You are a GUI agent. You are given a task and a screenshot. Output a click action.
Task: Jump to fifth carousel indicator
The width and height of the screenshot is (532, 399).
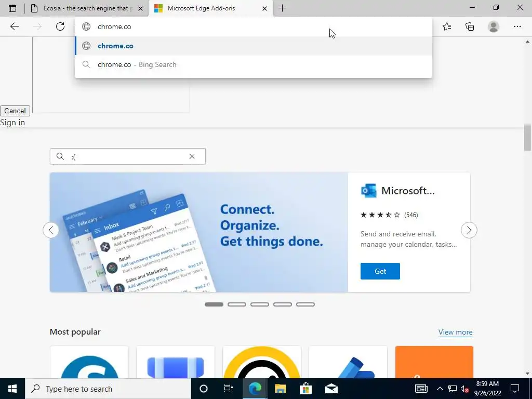click(305, 304)
